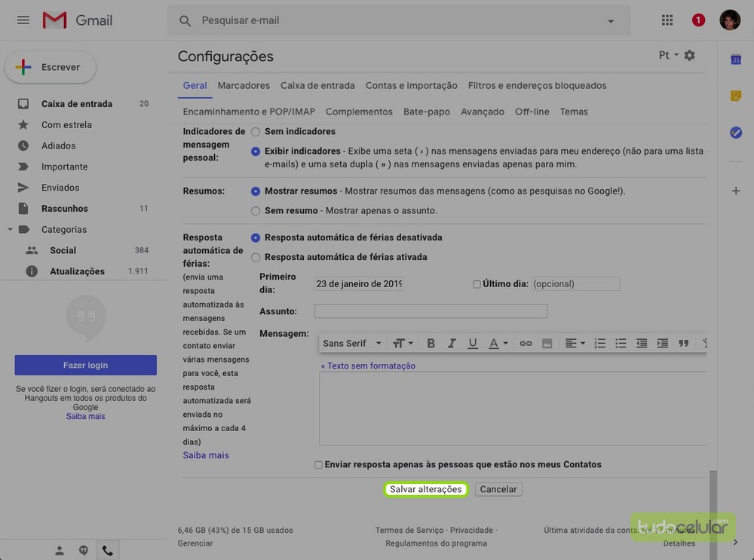Insert a numbered list
The height and width of the screenshot is (560, 754).
coord(599,343)
